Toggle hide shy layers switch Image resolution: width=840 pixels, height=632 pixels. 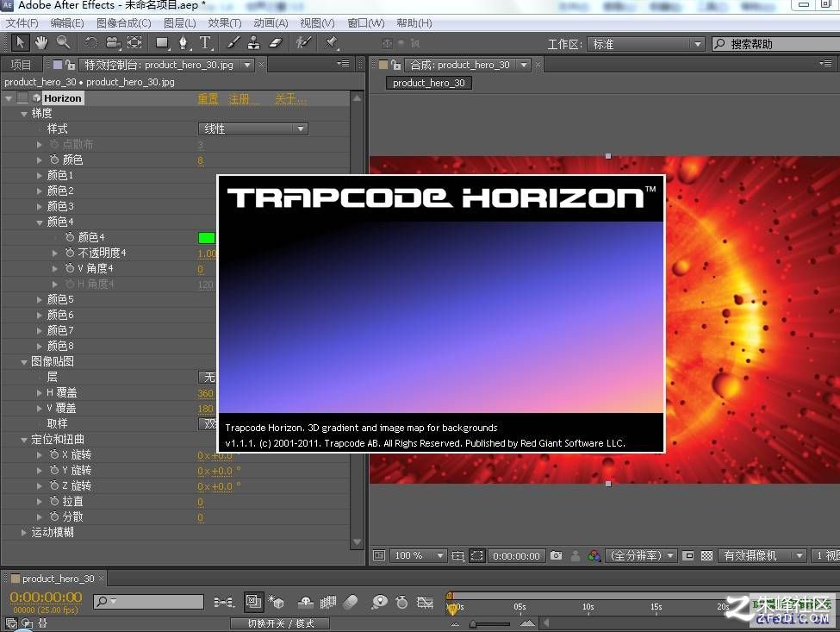[305, 602]
